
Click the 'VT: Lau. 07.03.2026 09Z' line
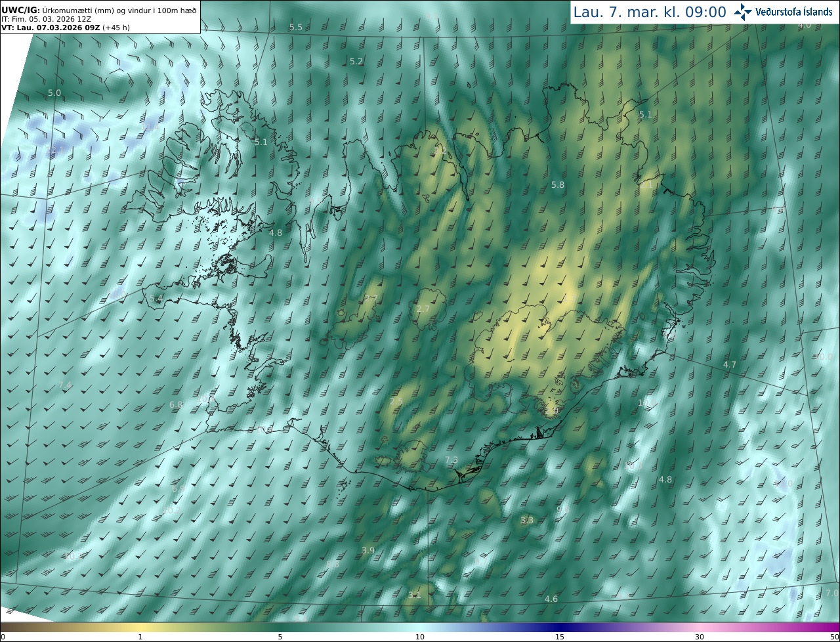[x=66, y=28]
